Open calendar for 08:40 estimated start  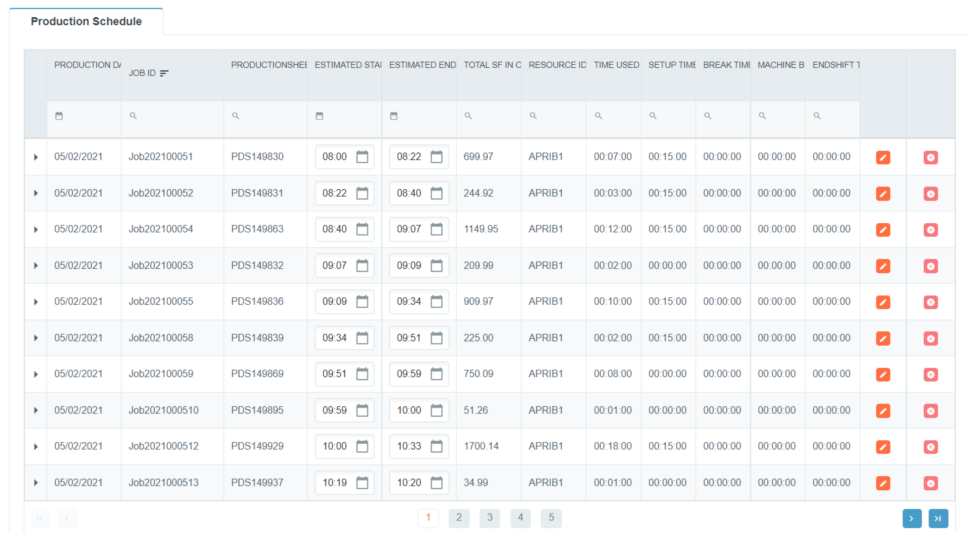pos(362,229)
